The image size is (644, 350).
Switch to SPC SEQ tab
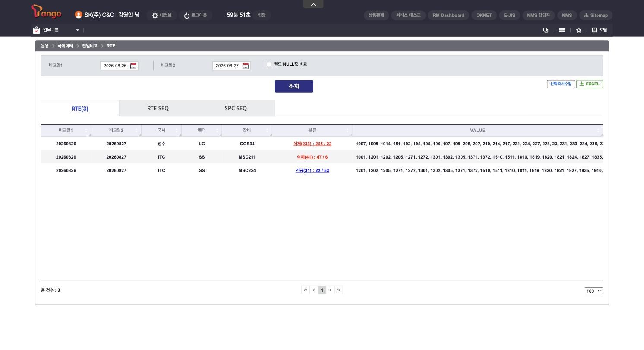(x=236, y=108)
